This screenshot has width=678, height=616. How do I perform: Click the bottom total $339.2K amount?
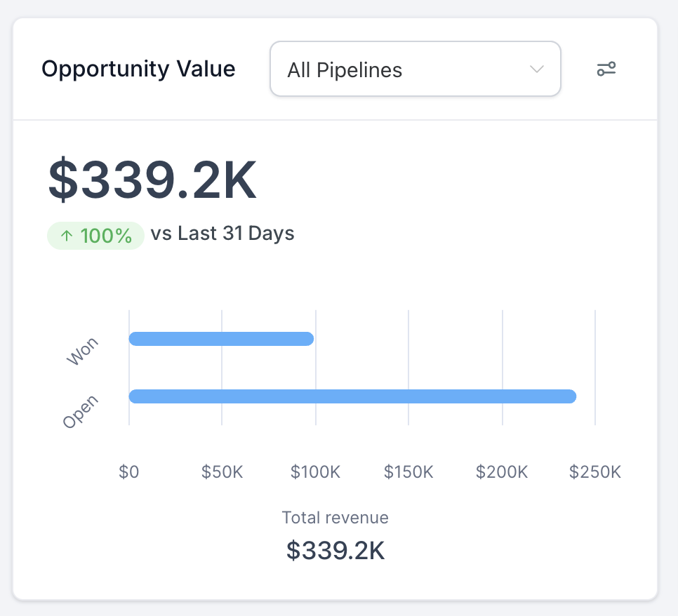[335, 550]
